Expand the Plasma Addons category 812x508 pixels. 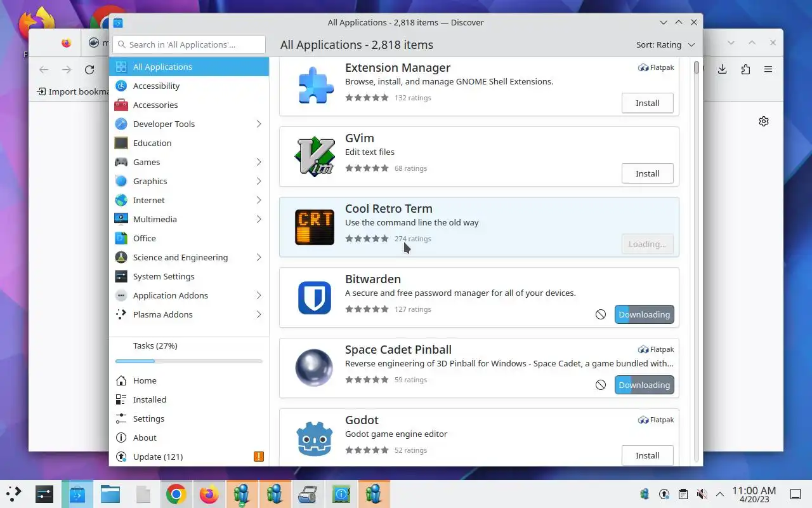coord(259,314)
